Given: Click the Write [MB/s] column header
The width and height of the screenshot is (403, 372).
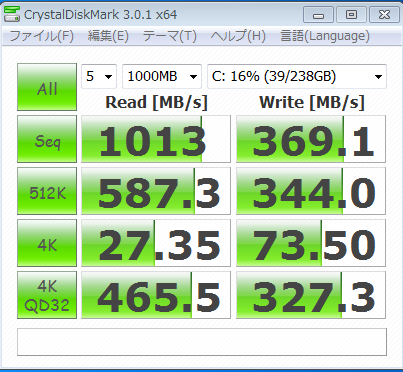Looking at the screenshot, I should click(312, 102).
